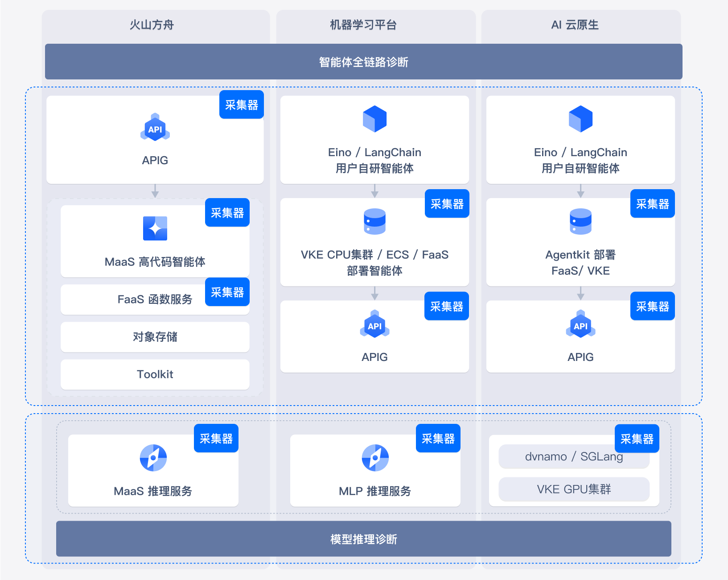Click the 'FaaS/ VKE' text
The height and width of the screenshot is (580, 728).
pyautogui.click(x=580, y=271)
